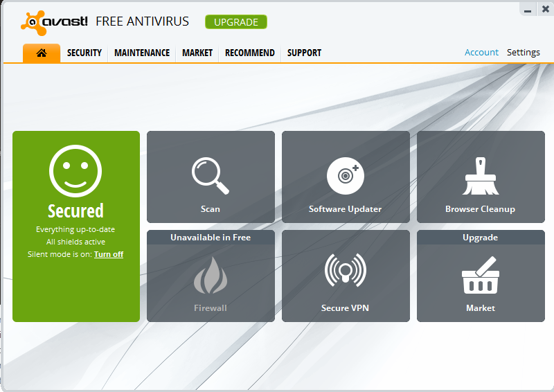Click the Scan tile label
The width and height of the screenshot is (554, 392).
point(211,209)
